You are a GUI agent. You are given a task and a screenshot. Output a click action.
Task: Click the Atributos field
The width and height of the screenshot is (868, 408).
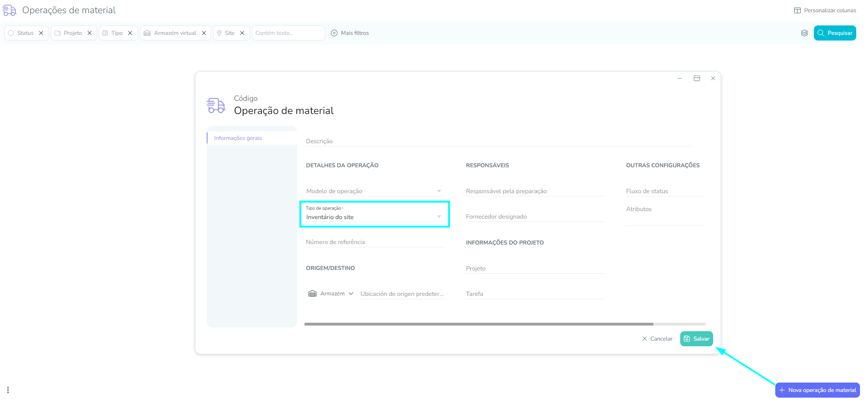(665, 214)
